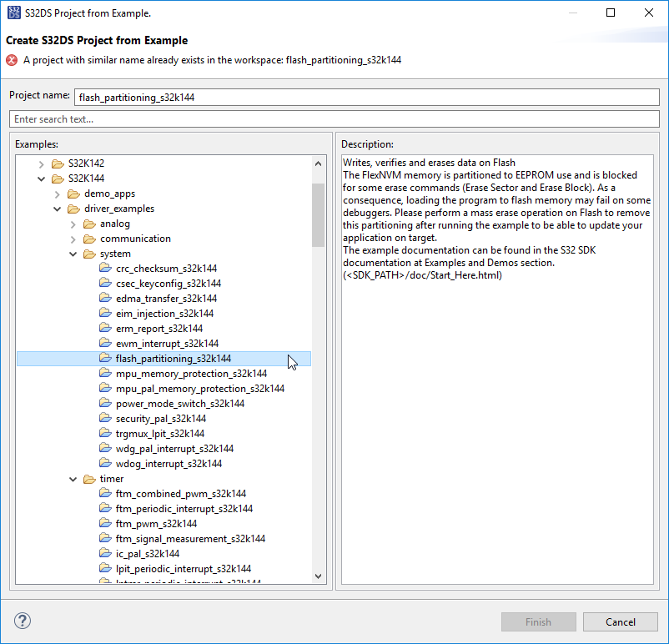The width and height of the screenshot is (669, 644).
Task: Select ftm_combined_pwm_s32k144 example
Action: tap(181, 494)
